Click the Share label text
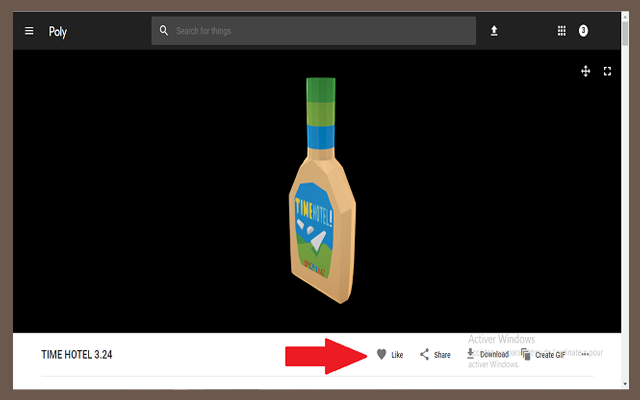The height and width of the screenshot is (400, 640). pyautogui.click(x=442, y=355)
